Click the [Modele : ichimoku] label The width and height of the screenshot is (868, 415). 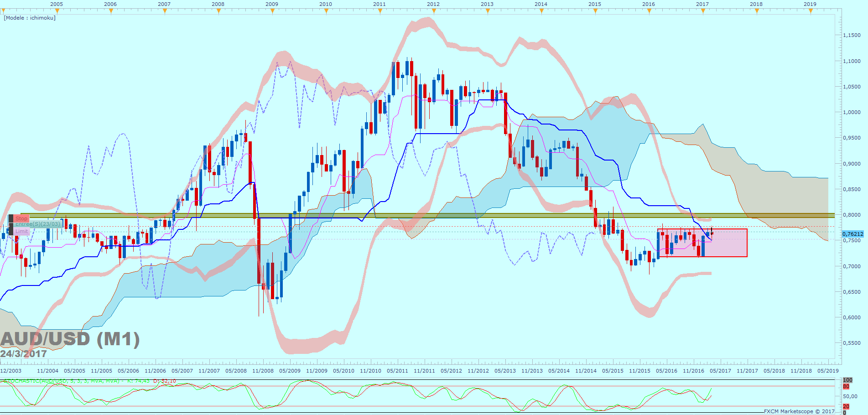click(x=30, y=18)
